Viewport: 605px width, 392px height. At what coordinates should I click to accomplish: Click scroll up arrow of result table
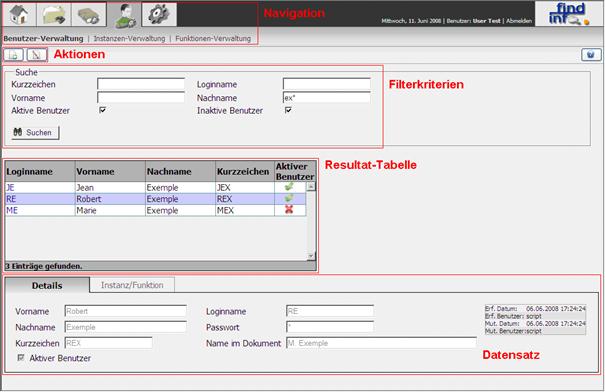[x=311, y=187]
